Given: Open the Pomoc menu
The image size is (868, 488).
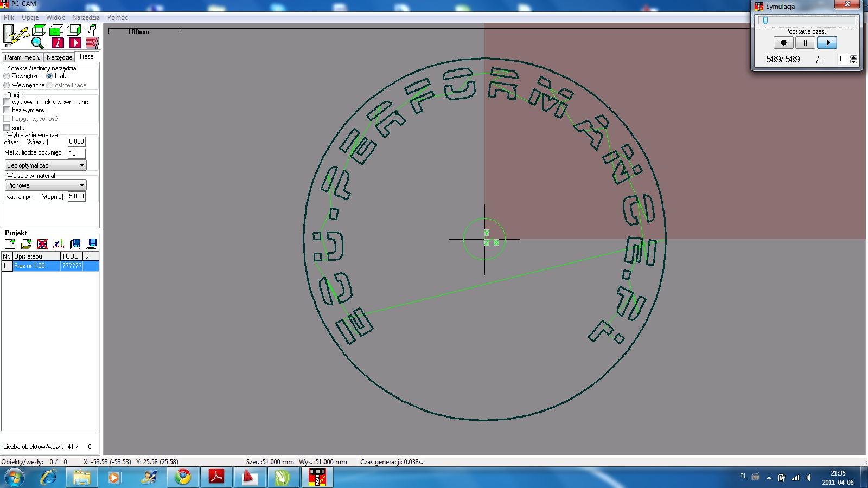Looking at the screenshot, I should pos(118,17).
